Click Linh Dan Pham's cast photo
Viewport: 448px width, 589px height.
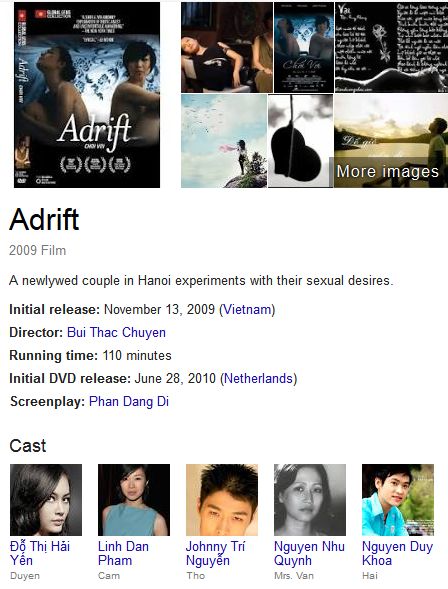pos(134,500)
